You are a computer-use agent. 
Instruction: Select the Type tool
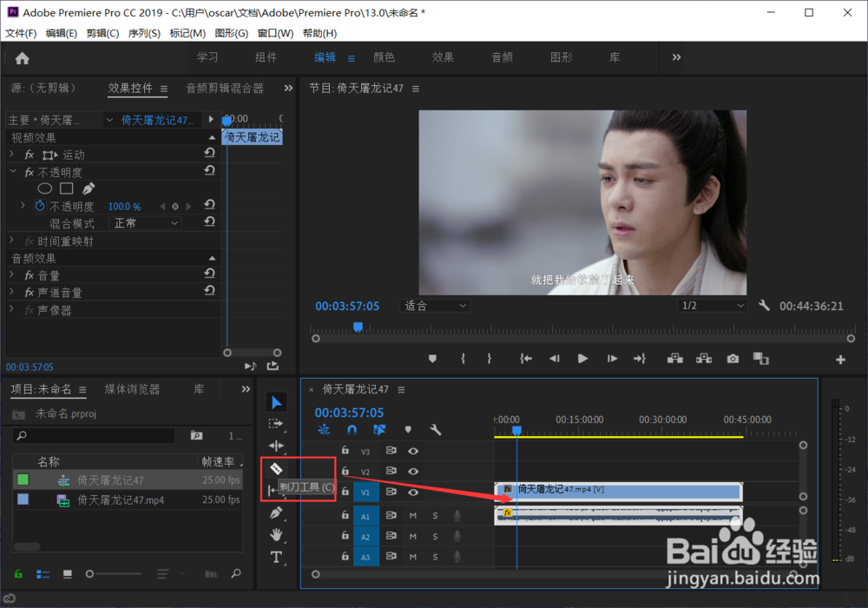[276, 557]
